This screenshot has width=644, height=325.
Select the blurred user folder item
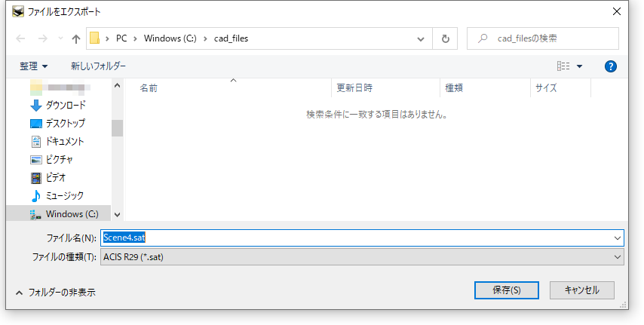[60, 87]
